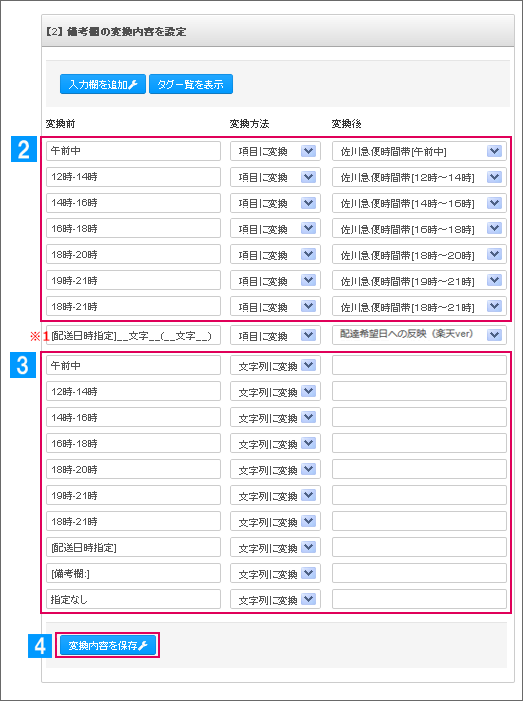Expand the 佐川急便時間帯[18時〜21時] dropdown
The width and height of the screenshot is (523, 701).
pos(419,307)
